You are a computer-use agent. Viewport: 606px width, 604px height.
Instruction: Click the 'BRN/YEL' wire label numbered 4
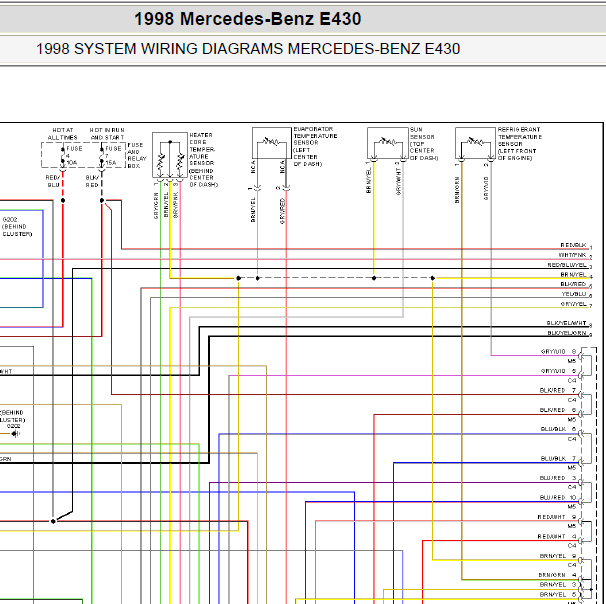pyautogui.click(x=574, y=275)
